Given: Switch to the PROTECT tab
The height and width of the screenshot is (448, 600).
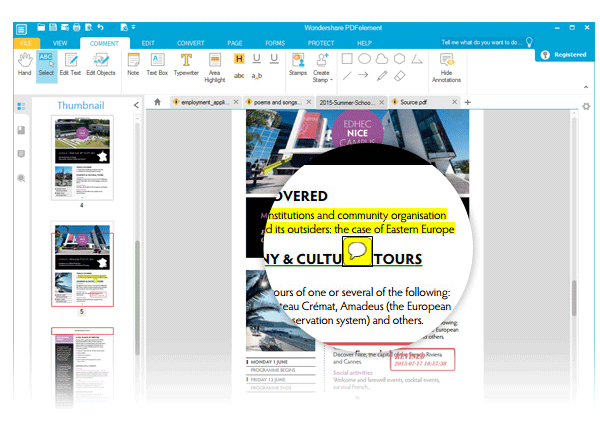Looking at the screenshot, I should tap(321, 43).
